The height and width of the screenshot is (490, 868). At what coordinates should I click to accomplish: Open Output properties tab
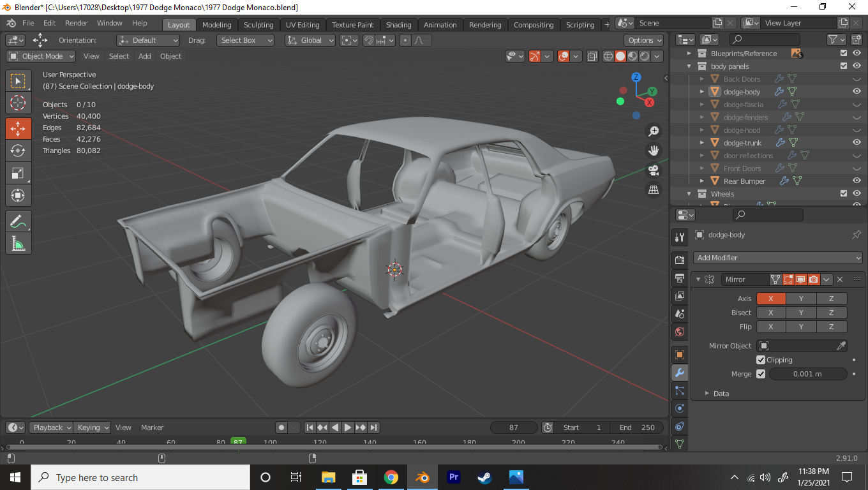click(x=680, y=278)
